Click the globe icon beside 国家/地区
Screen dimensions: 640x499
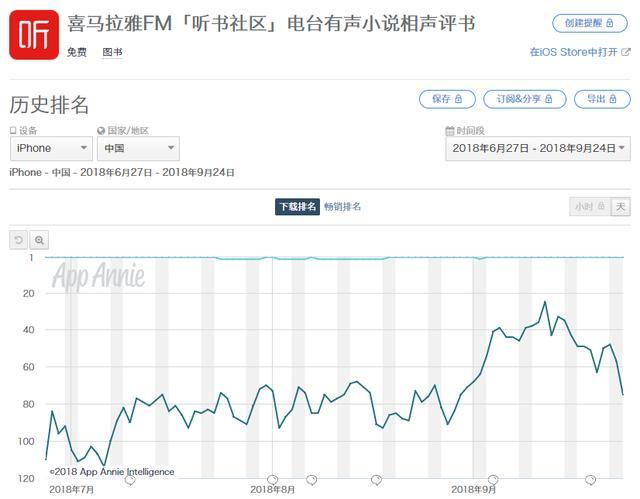pos(101,130)
